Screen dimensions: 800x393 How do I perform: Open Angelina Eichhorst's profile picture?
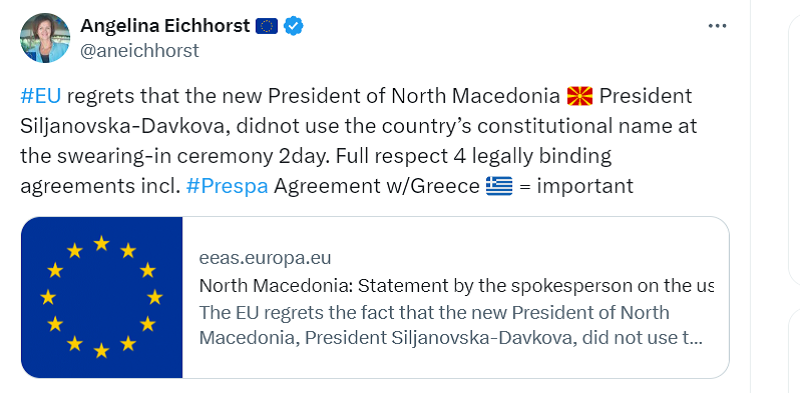pos(45,38)
